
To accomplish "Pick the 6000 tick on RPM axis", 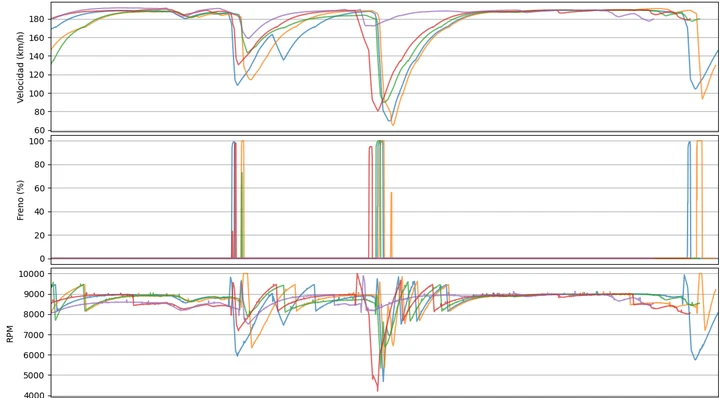I will pyautogui.click(x=35, y=355).
